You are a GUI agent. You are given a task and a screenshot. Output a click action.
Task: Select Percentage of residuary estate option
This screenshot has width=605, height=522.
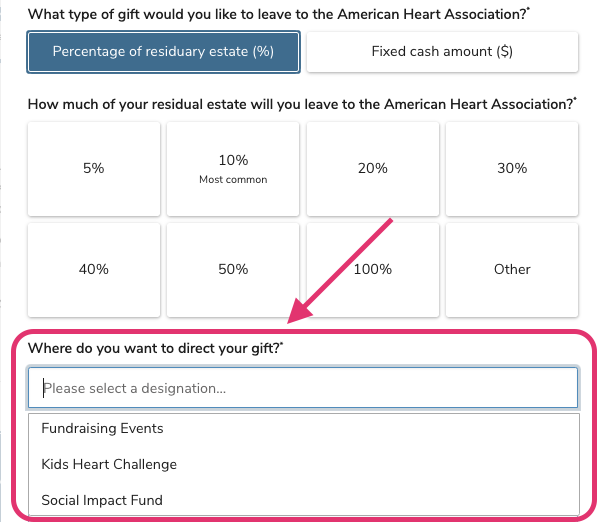[x=163, y=52]
